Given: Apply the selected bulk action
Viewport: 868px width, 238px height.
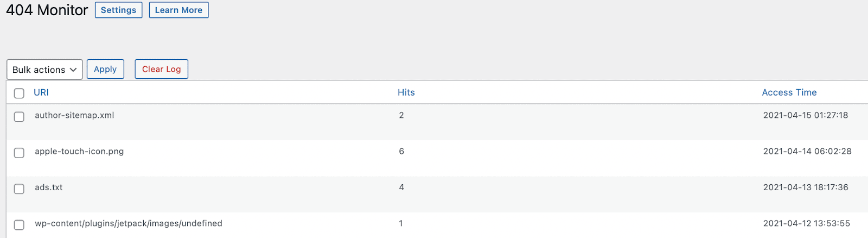Looking at the screenshot, I should 105,69.
